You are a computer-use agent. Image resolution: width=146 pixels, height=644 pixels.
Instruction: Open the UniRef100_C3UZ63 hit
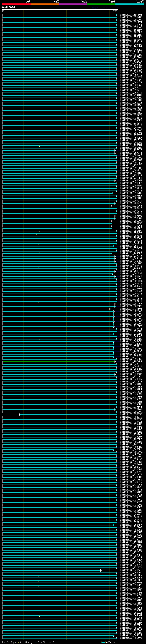coord(131,85)
